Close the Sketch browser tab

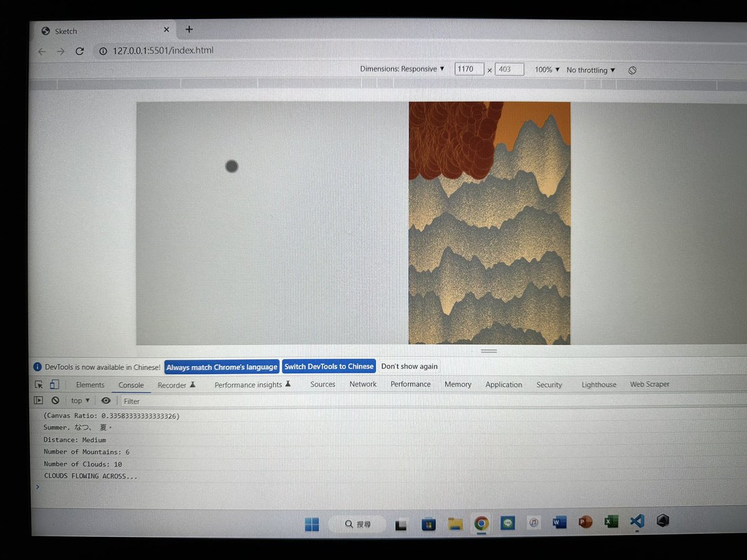(x=166, y=29)
